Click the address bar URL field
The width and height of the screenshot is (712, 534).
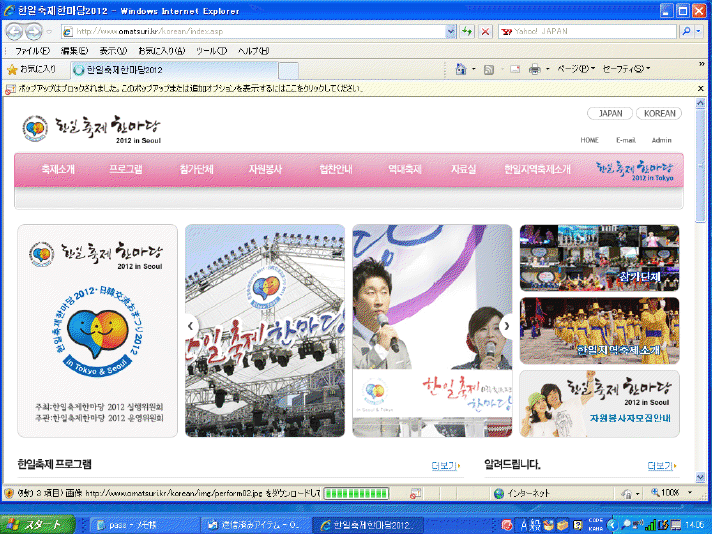point(254,31)
